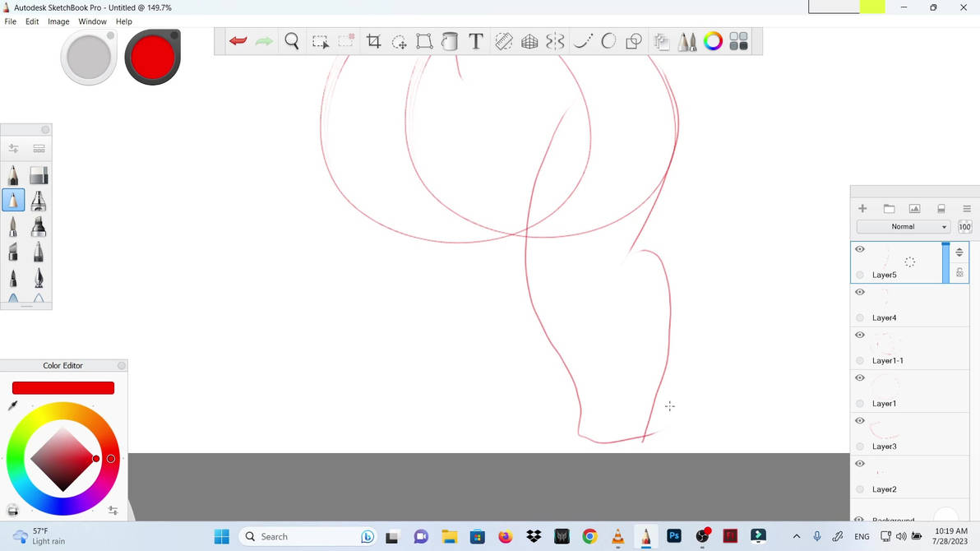Select the Quick Transform tool

[399, 42]
